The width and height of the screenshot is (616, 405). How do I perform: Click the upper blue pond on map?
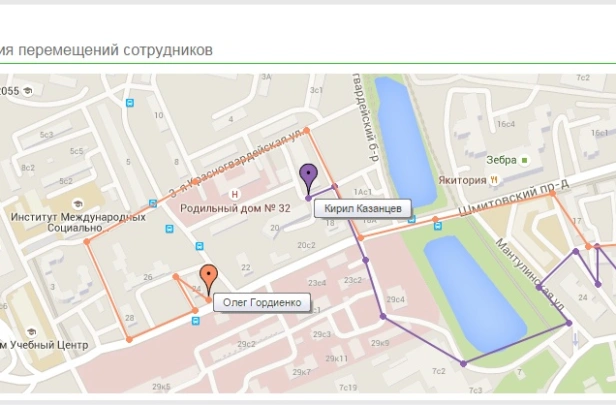pos(405,141)
